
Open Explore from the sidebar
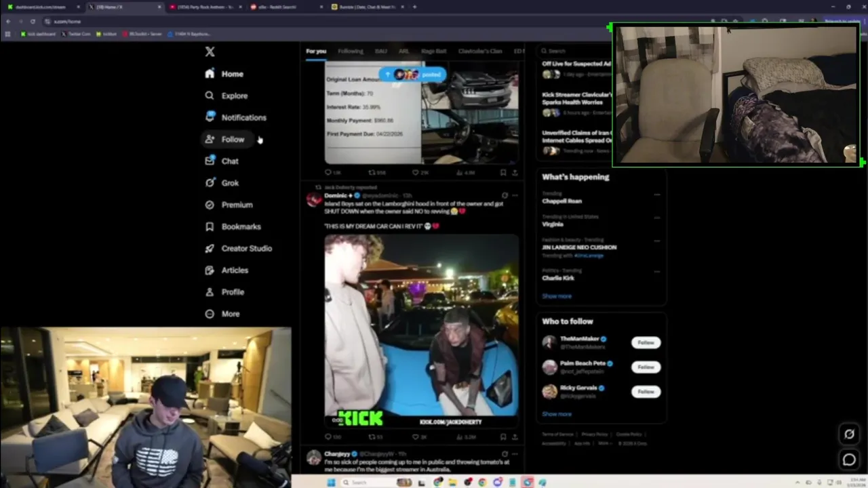click(226, 96)
